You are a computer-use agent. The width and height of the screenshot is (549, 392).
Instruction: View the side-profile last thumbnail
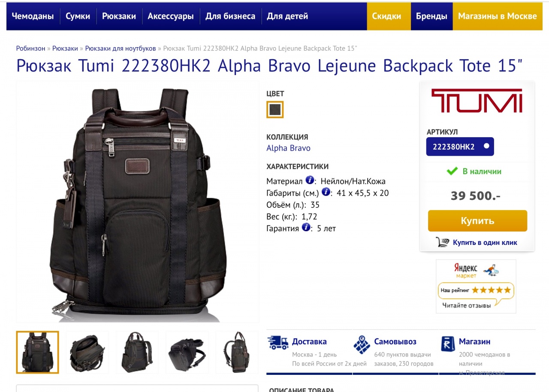pyautogui.click(x=237, y=352)
